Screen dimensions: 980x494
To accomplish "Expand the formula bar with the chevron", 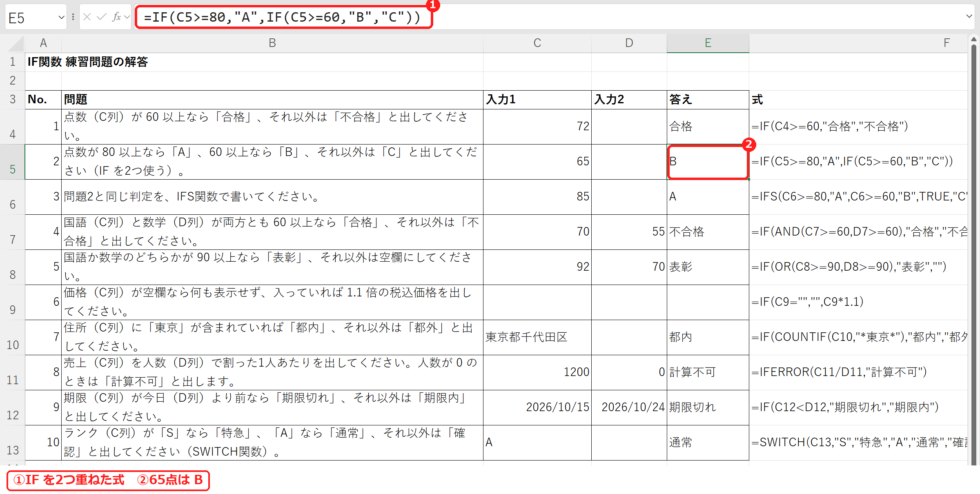I will [969, 17].
